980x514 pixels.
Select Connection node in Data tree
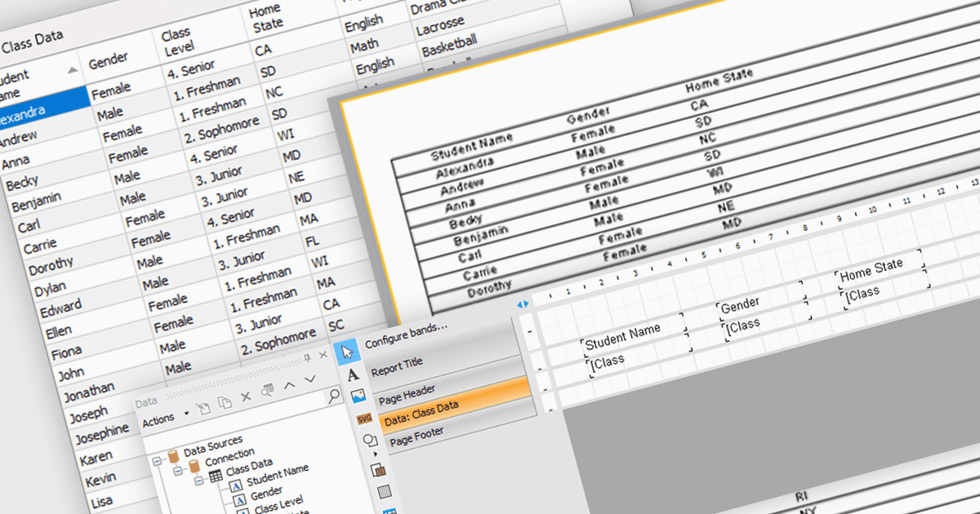(229, 457)
